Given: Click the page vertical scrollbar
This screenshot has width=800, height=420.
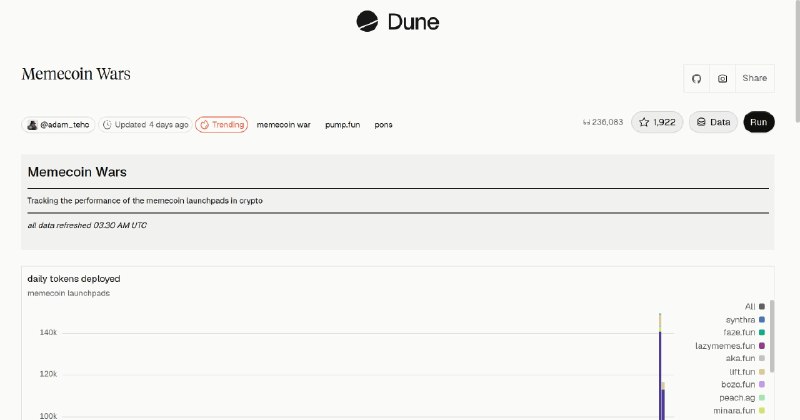Looking at the screenshot, I should (x=797, y=61).
